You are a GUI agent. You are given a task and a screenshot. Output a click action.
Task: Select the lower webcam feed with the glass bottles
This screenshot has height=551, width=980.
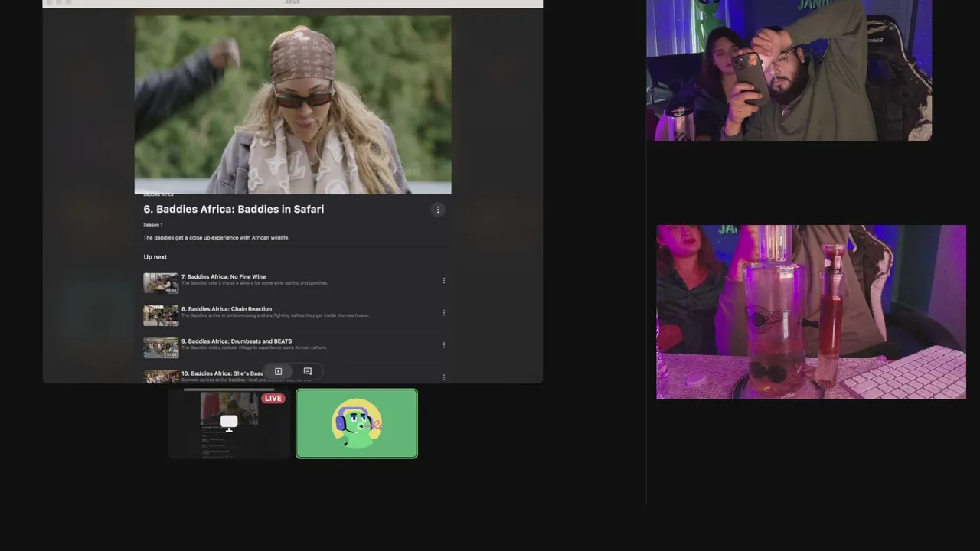point(811,311)
